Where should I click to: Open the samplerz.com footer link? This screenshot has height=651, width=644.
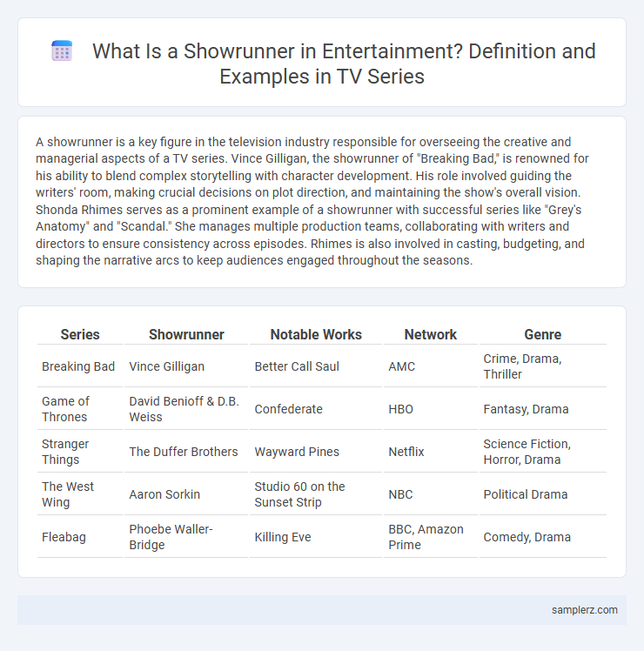pos(584,610)
